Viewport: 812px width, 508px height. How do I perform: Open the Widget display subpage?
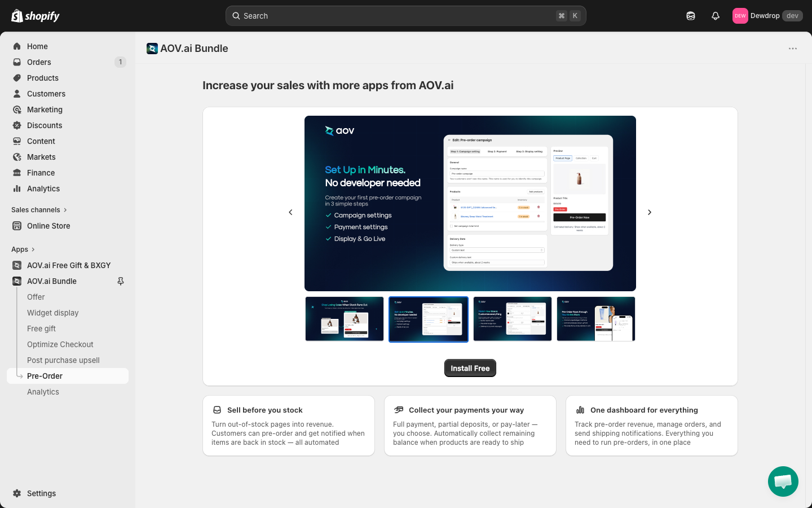tap(53, 313)
